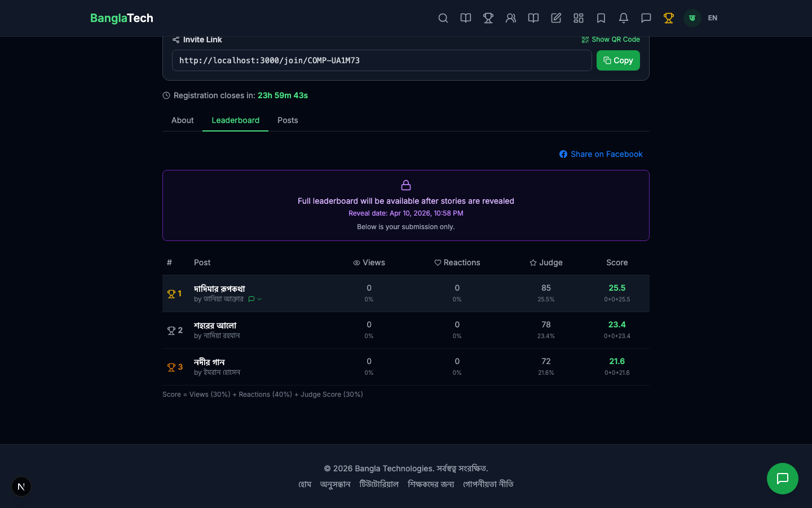
Task: Open the dashboard grid icon in the navbar
Action: point(579,18)
